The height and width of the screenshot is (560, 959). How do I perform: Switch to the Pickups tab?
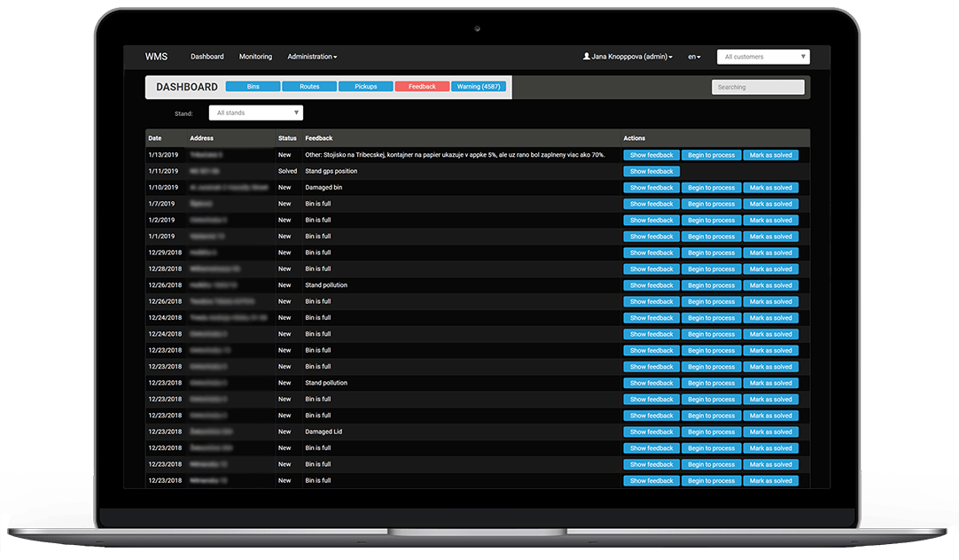[x=366, y=87]
